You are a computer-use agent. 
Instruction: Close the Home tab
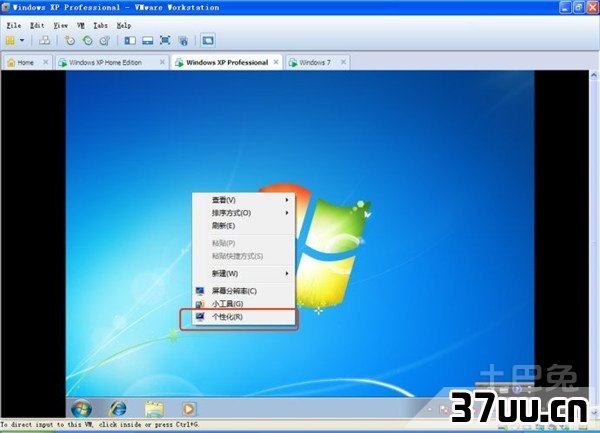(x=46, y=62)
